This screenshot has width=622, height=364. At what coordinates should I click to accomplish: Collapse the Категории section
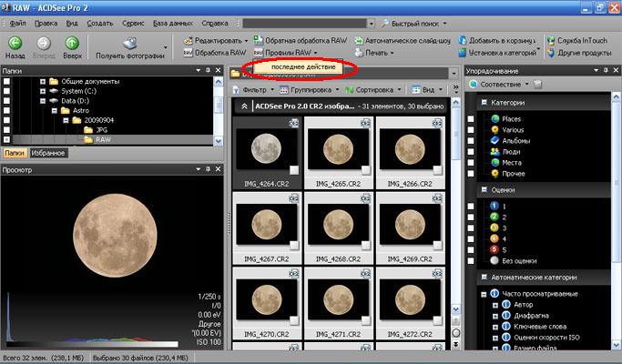click(x=484, y=102)
